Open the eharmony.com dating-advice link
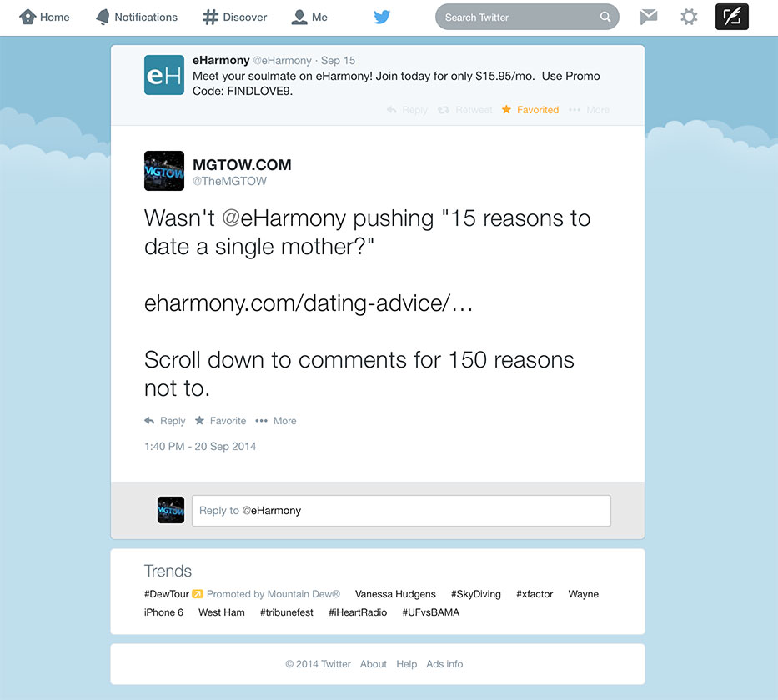The height and width of the screenshot is (700, 778). coord(309,302)
